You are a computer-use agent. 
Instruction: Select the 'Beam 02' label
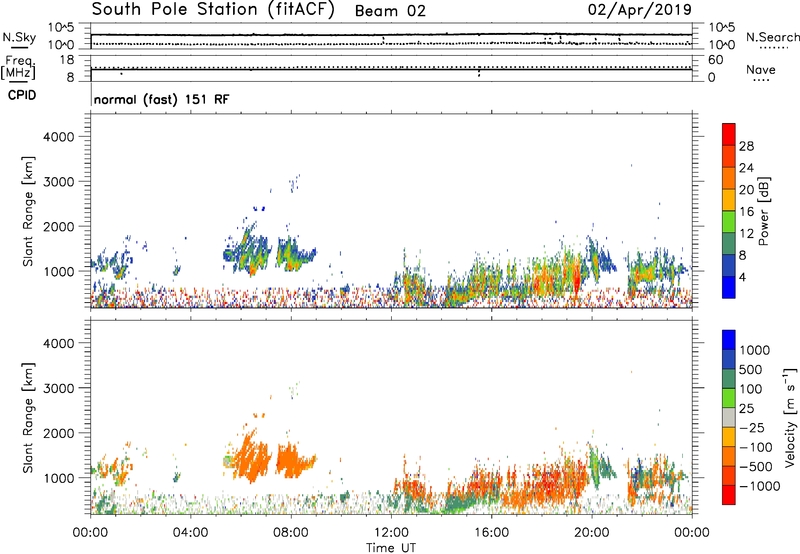[x=390, y=11]
